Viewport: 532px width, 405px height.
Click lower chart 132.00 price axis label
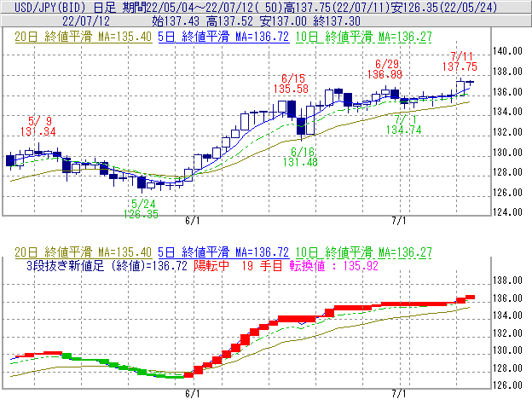point(507,333)
